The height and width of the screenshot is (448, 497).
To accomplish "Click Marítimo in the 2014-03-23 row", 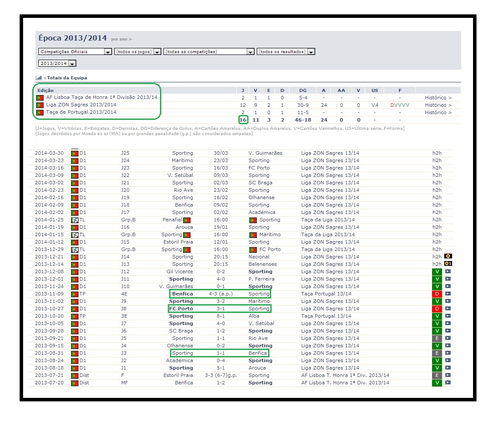I will pyautogui.click(x=182, y=160).
